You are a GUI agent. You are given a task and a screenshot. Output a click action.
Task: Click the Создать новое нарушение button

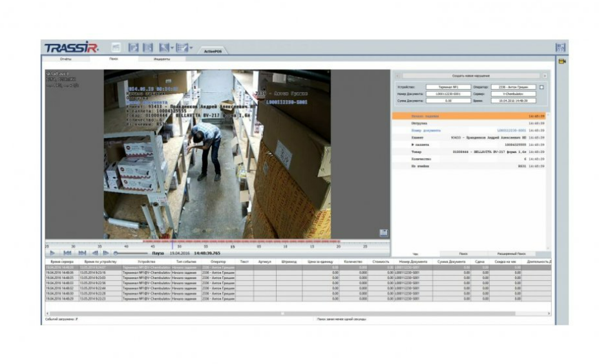coord(470,76)
